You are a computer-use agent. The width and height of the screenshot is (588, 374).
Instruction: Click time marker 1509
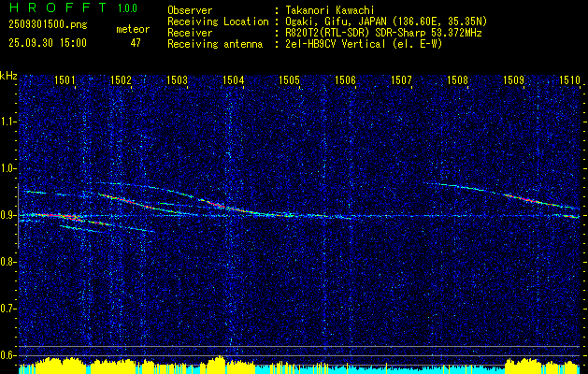(514, 79)
